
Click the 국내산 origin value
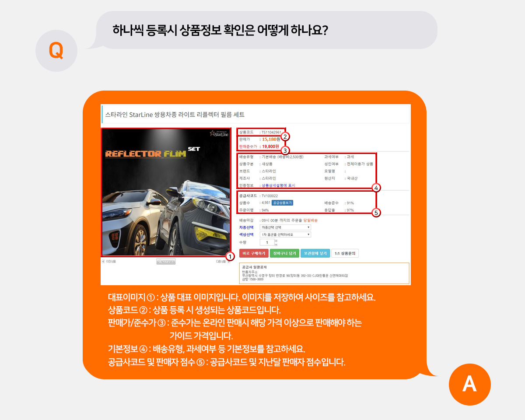(352, 178)
